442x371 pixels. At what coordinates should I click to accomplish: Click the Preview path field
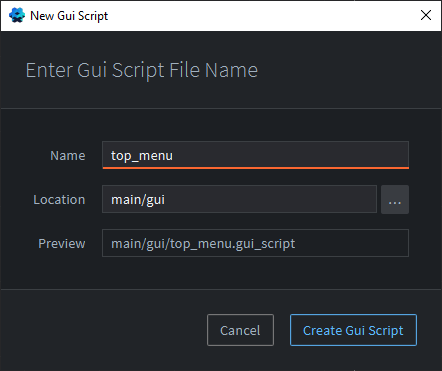pyautogui.click(x=255, y=243)
